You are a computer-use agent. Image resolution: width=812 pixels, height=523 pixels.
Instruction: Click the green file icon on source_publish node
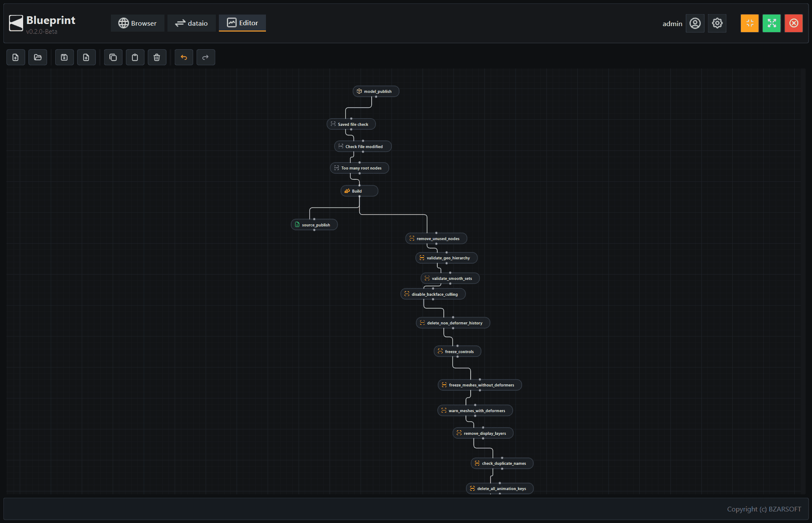tap(297, 225)
